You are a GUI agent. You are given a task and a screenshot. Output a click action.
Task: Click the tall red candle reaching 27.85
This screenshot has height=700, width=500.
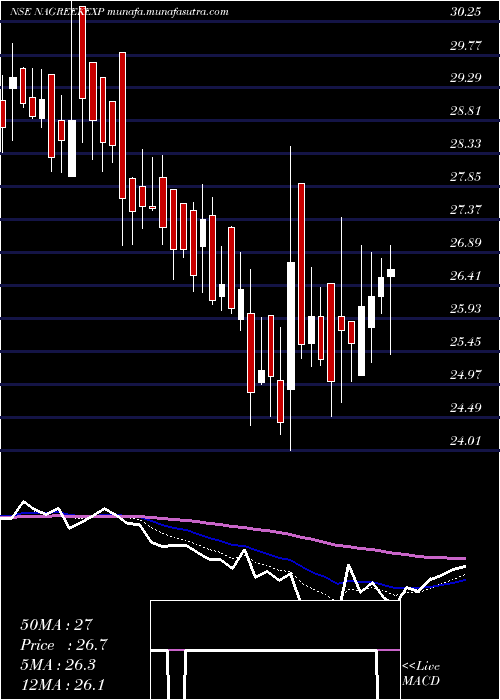click(x=302, y=264)
